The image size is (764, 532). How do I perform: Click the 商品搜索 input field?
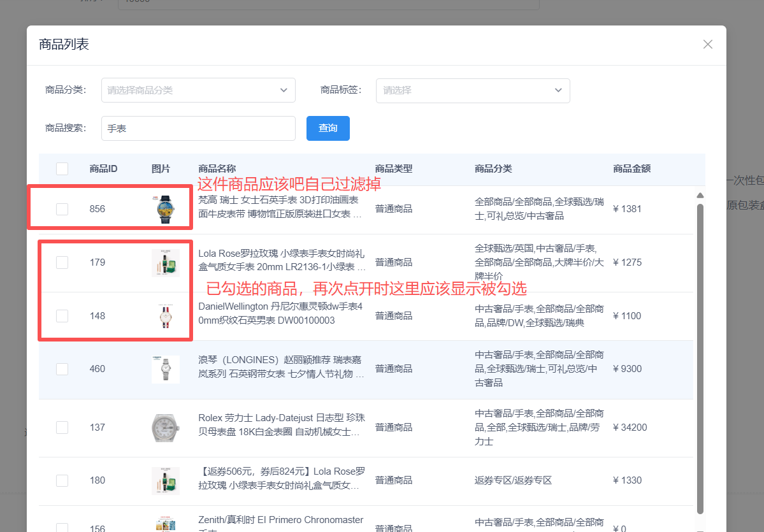click(198, 128)
